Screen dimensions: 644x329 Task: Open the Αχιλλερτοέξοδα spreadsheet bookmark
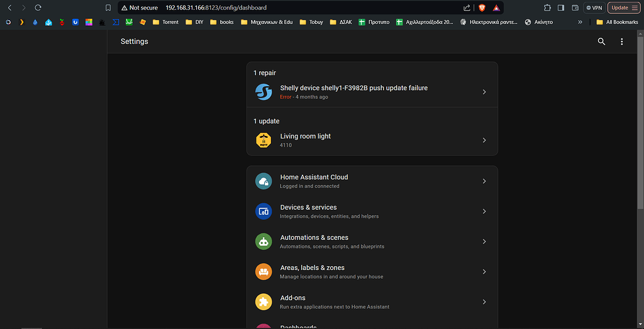[x=425, y=22]
